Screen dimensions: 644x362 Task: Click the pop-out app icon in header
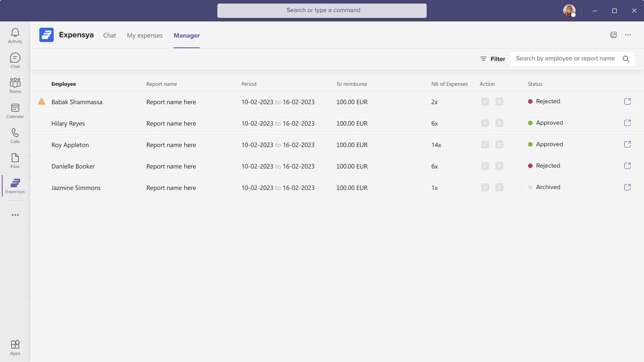pos(614,35)
